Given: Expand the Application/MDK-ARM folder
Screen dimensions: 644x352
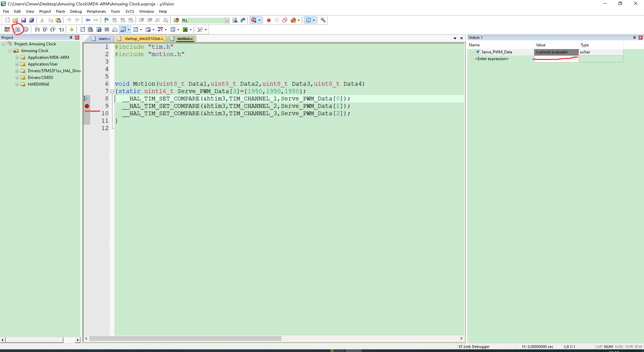Looking at the screenshot, I should [x=17, y=57].
